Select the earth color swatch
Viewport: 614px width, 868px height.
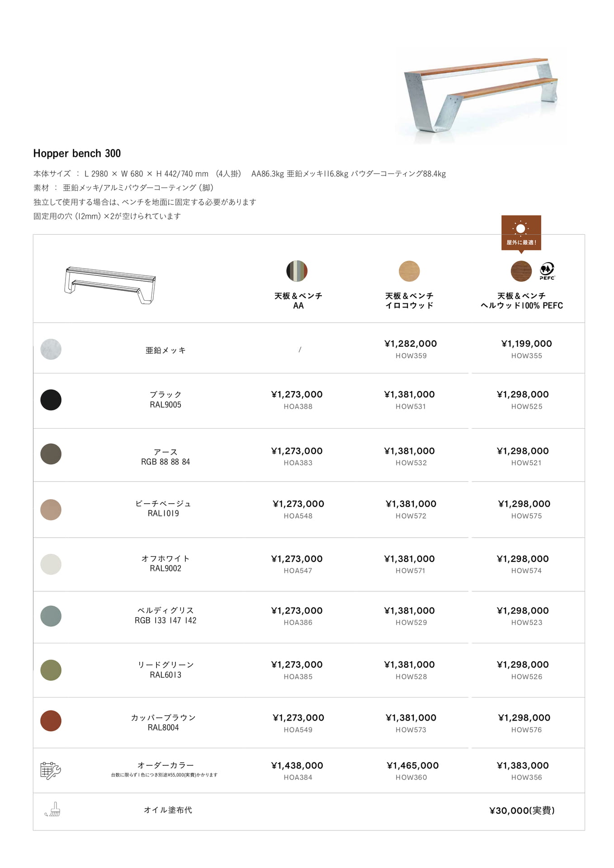51,454
